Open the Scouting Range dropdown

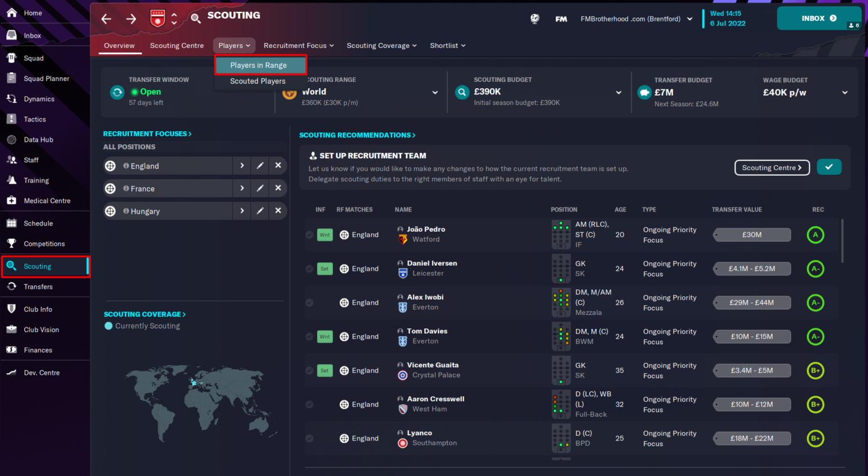coord(435,92)
